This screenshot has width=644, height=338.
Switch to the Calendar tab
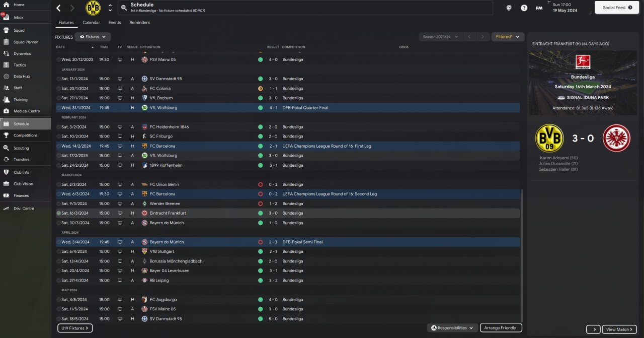pyautogui.click(x=91, y=23)
